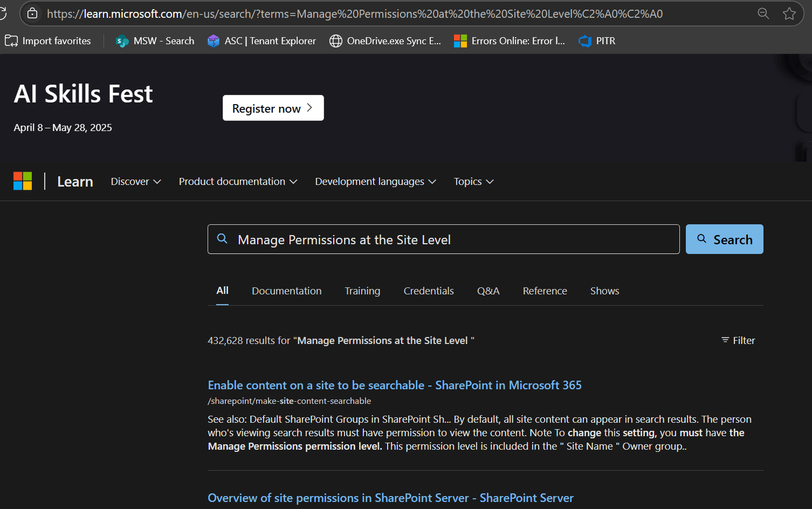Screen dimensions: 812x509
Task: Click the zoom magnifier icon in address bar
Action: [763, 13]
